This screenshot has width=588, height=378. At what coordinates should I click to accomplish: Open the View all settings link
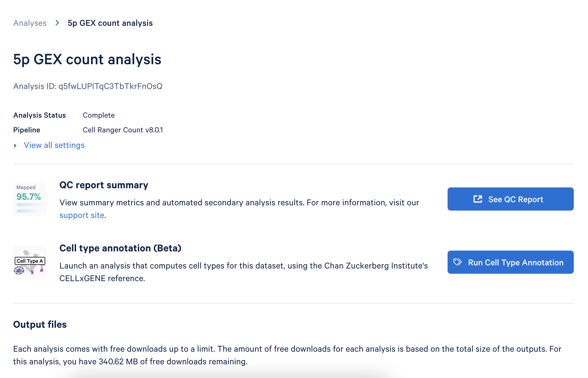pyautogui.click(x=54, y=145)
